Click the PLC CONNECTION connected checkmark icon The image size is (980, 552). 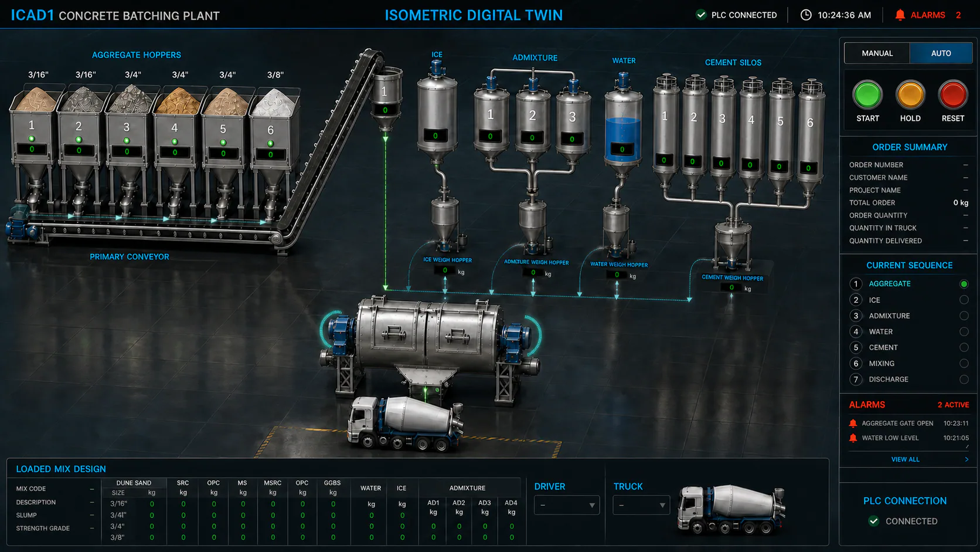873,521
